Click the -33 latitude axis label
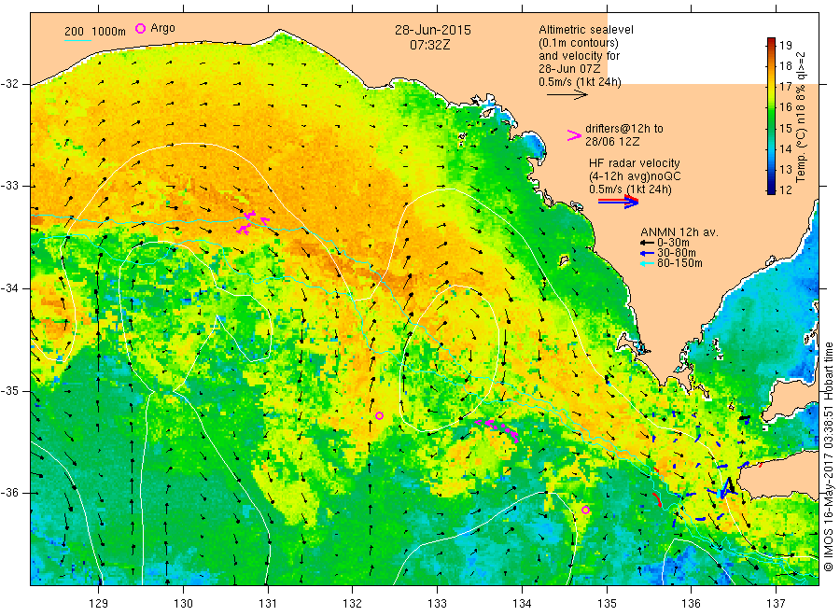 click(10, 186)
